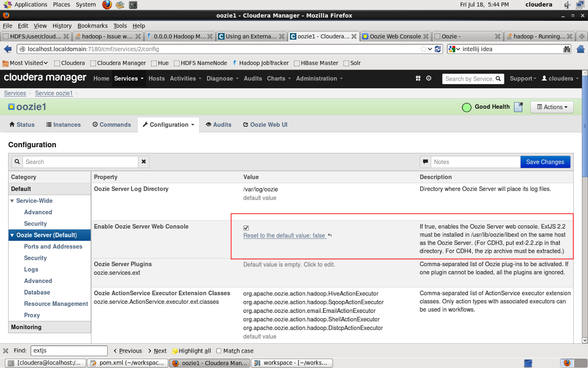
Task: Expand the Diagnose menu
Action: [222, 78]
